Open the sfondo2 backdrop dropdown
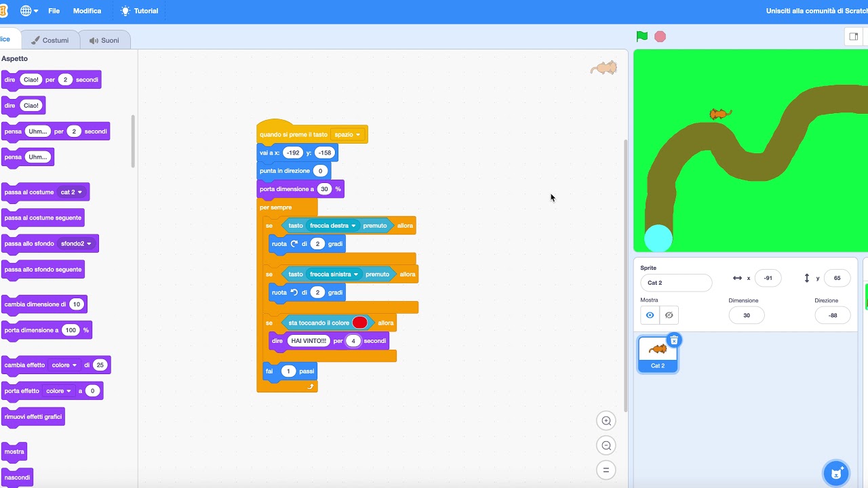 (x=77, y=243)
